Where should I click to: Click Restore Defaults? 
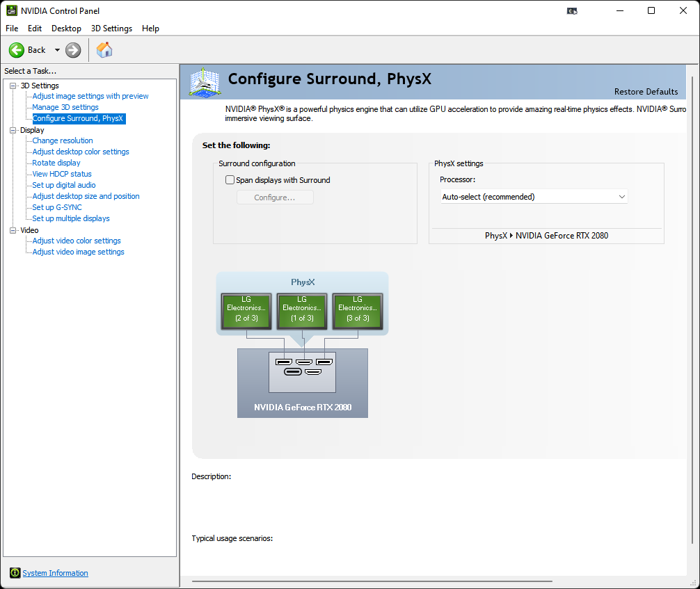[x=646, y=92]
